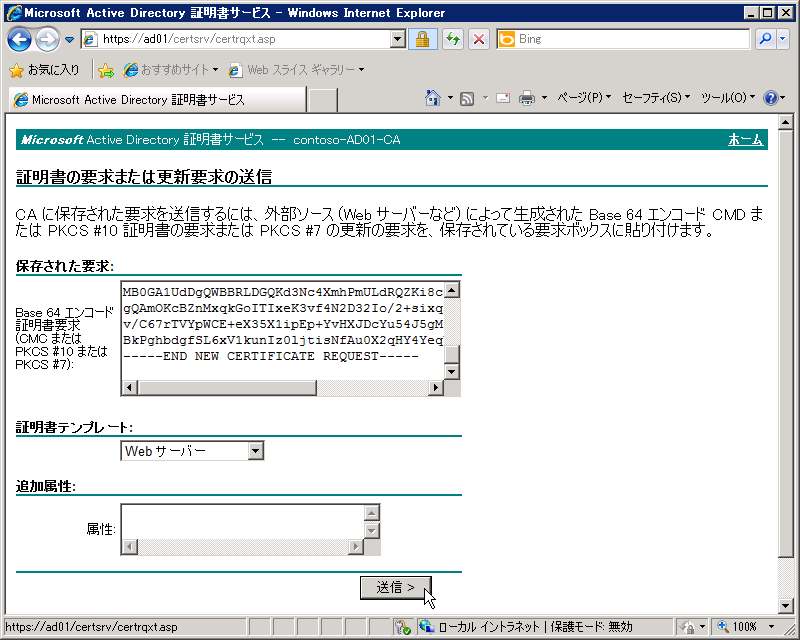Image resolution: width=800 pixels, height=640 pixels.
Task: Click the request box scroll right arrow
Action: 435,387
